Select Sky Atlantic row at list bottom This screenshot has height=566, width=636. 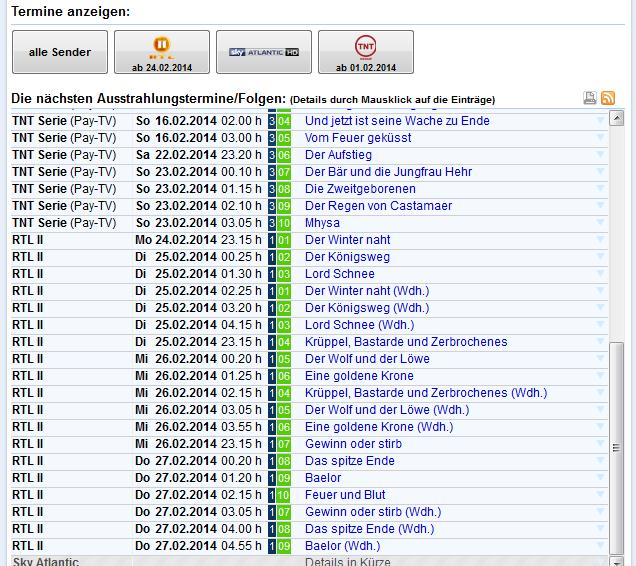pos(45,561)
